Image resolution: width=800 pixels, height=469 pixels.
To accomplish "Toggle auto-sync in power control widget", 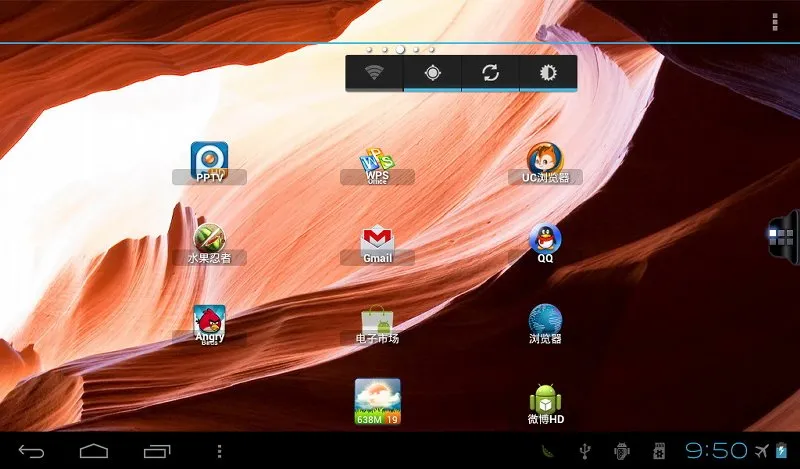I will pos(490,73).
